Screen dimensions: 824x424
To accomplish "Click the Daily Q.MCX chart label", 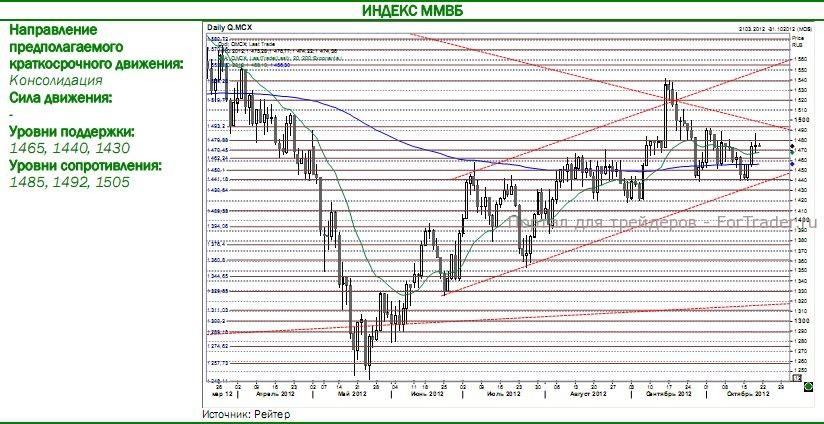I will (x=230, y=26).
